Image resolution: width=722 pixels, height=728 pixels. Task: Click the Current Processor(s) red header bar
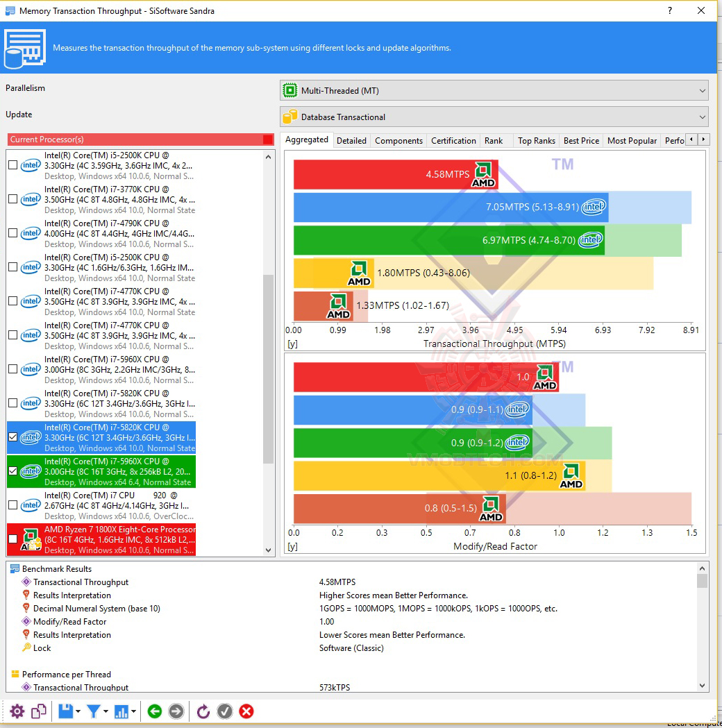point(141,139)
